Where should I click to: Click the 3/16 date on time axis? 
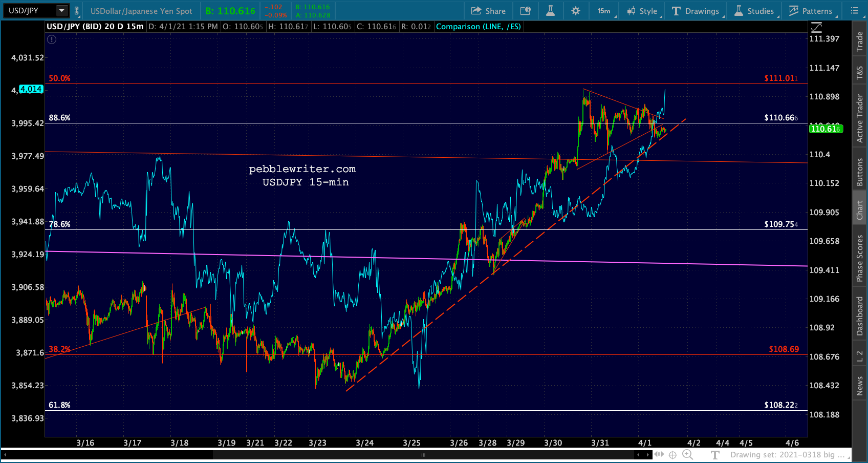[85, 443]
